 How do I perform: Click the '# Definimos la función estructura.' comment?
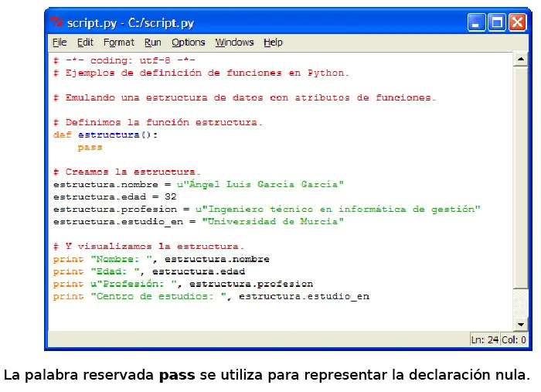point(158,122)
